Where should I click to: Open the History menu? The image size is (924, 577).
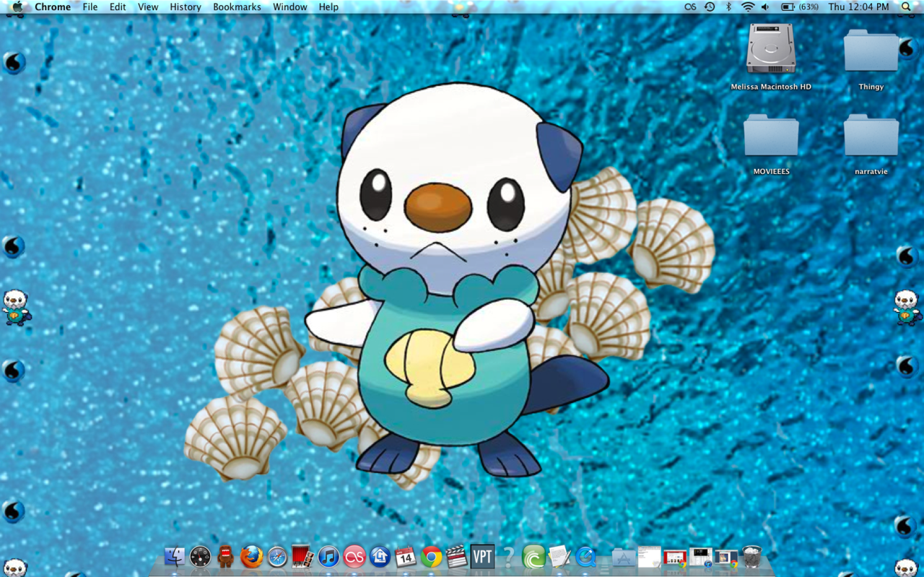click(186, 7)
